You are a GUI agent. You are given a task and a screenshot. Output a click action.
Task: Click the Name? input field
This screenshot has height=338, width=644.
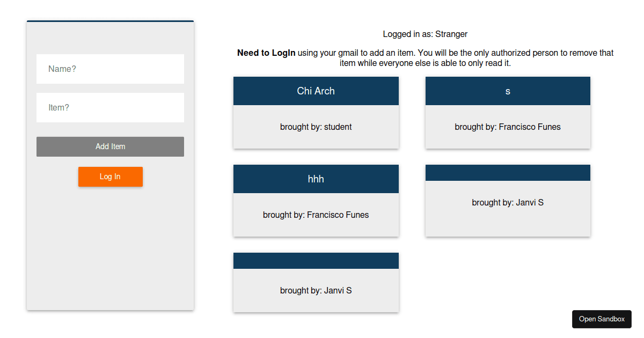point(110,69)
